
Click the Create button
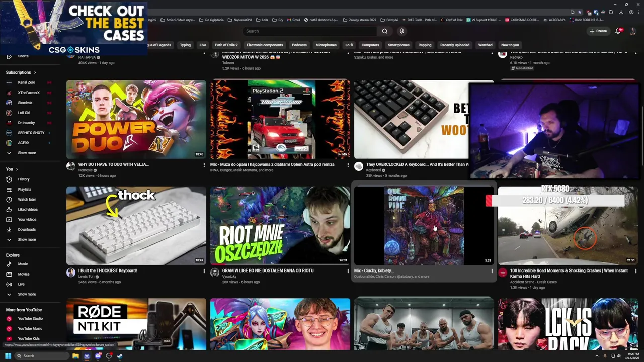point(598,31)
